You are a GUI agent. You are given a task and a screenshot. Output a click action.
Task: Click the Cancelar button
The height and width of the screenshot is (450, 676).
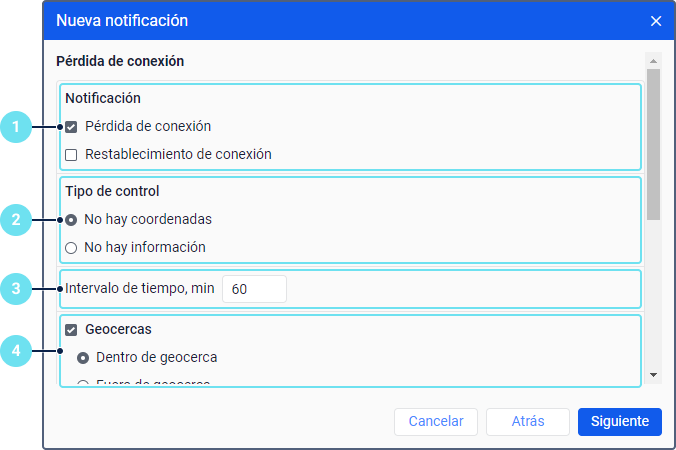click(436, 422)
